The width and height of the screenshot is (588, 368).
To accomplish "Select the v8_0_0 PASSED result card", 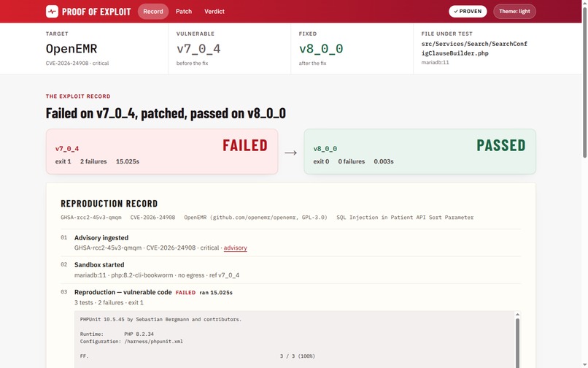I will point(419,152).
